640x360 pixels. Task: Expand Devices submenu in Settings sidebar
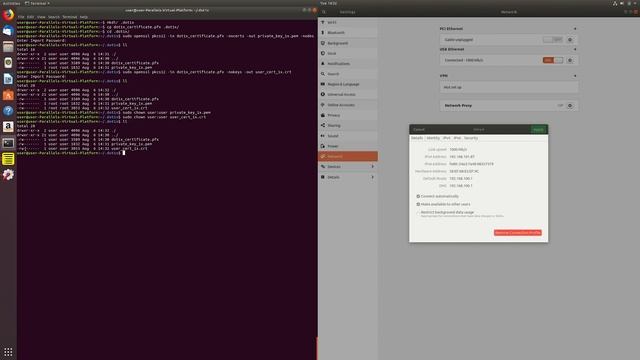point(348,167)
